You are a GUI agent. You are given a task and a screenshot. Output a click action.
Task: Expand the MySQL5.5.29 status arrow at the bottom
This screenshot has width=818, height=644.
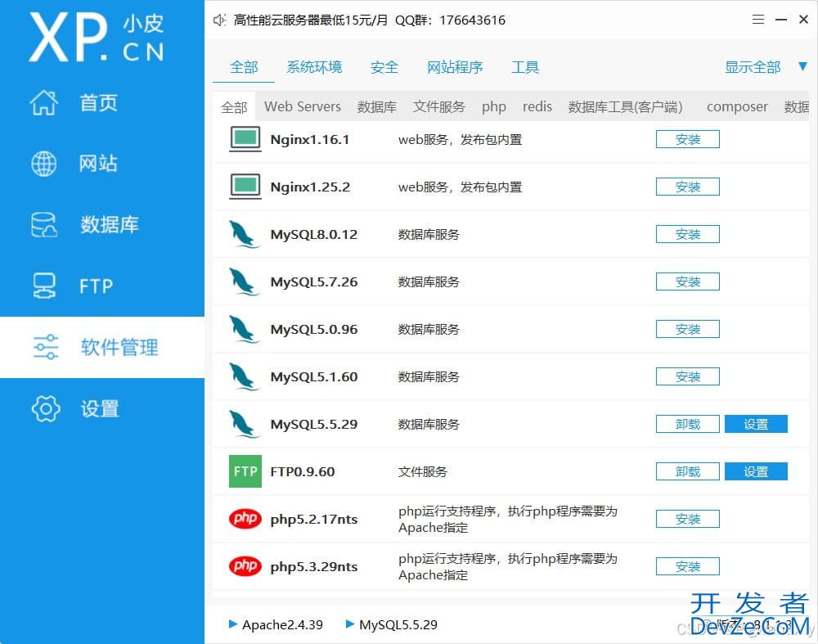click(350, 624)
